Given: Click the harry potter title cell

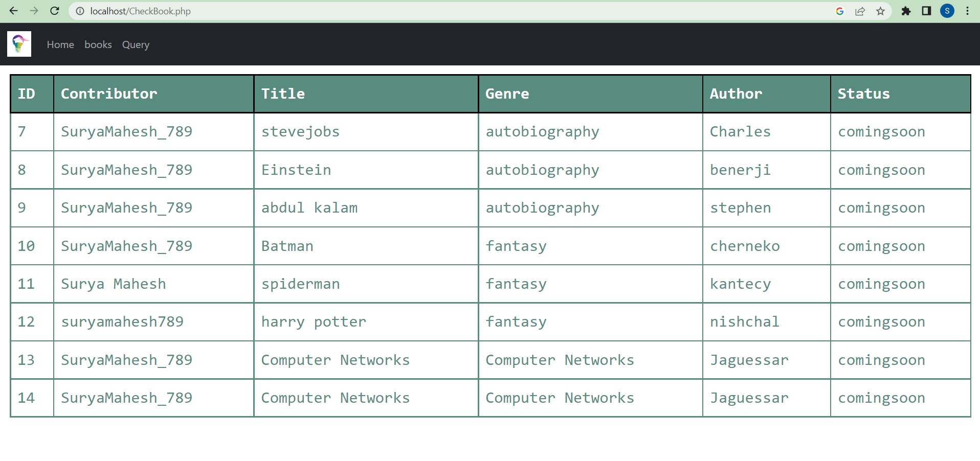Looking at the screenshot, I should pyautogui.click(x=314, y=322).
